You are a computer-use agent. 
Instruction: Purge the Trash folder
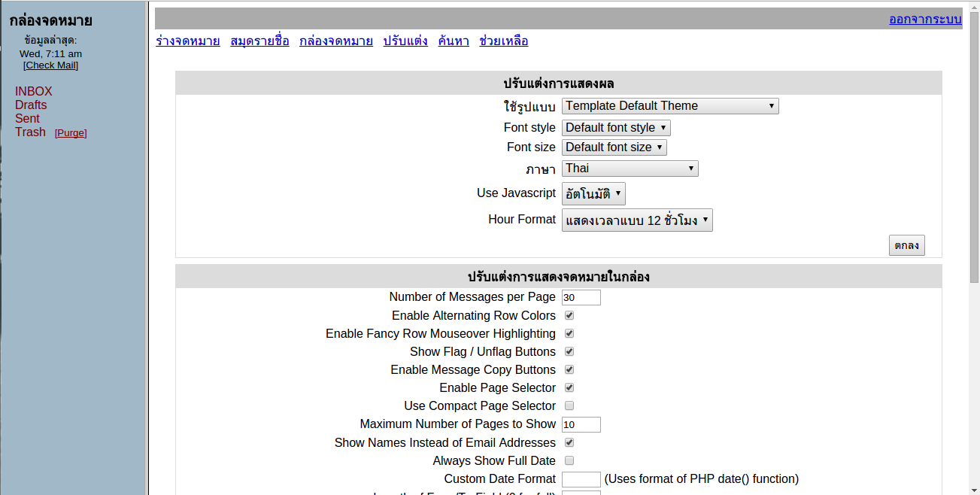coord(71,133)
